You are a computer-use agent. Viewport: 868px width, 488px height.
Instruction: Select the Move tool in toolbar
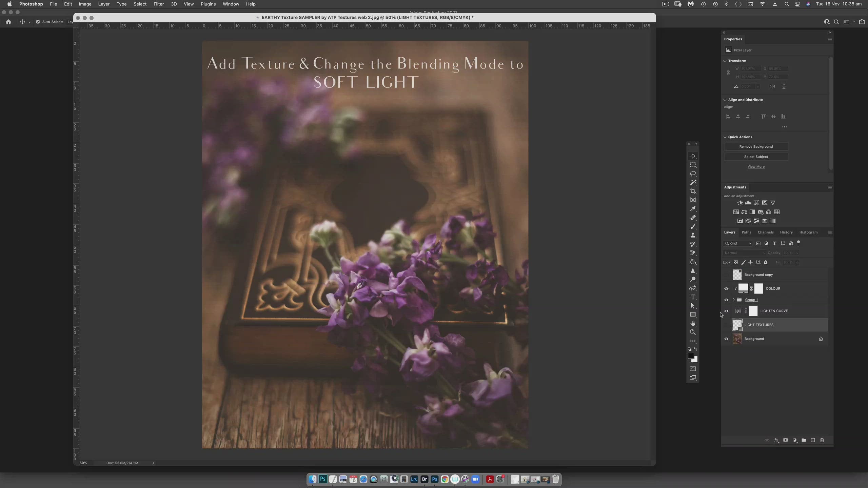click(693, 156)
